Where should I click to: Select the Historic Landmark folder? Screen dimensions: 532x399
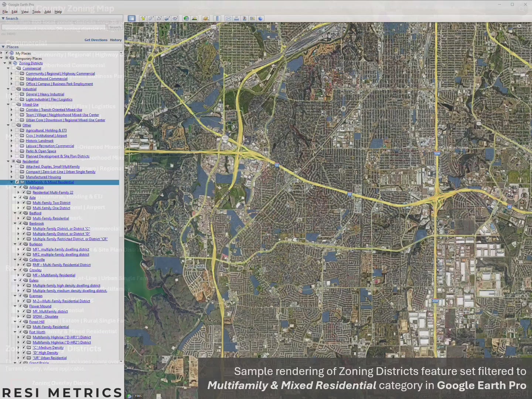40,141
